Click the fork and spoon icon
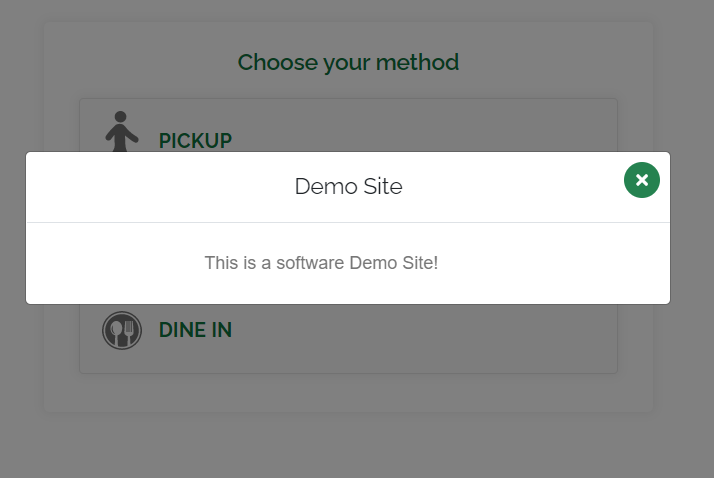Image resolution: width=714 pixels, height=478 pixels. [x=122, y=331]
